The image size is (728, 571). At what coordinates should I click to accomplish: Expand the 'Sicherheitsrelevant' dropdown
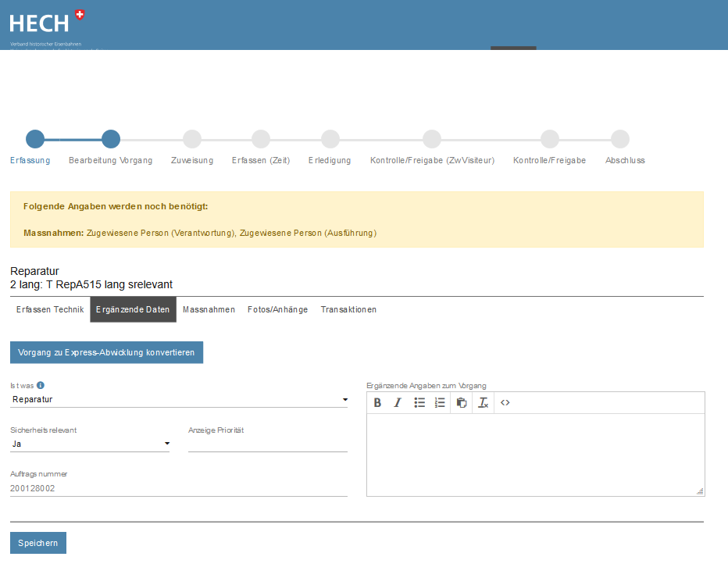(90, 444)
